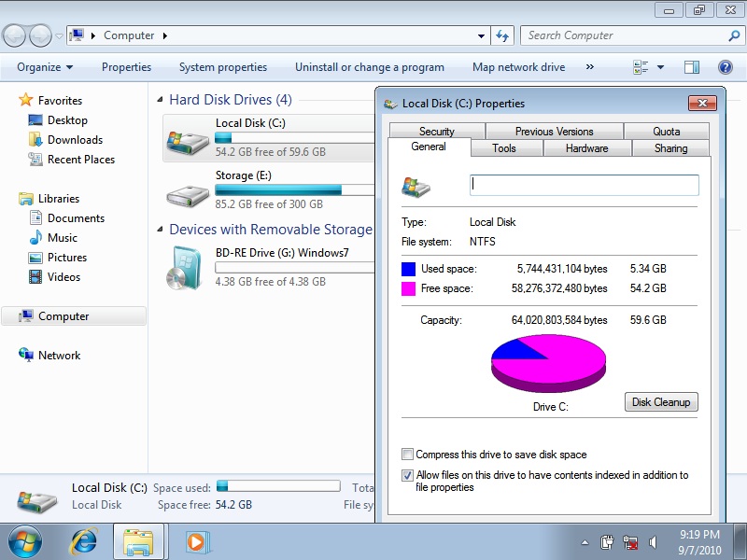Enable Compress this drive to save space
This screenshot has height=560, width=747.
[407, 455]
